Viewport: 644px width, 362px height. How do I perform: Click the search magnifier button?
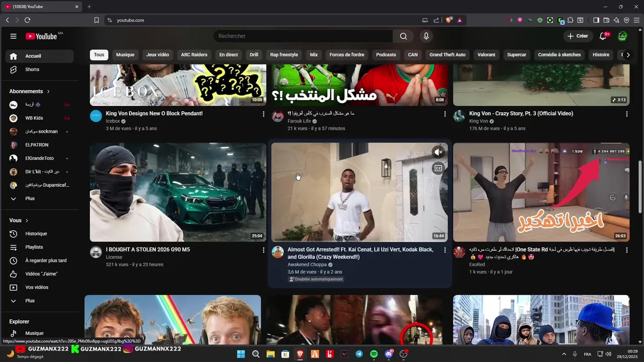click(x=404, y=36)
